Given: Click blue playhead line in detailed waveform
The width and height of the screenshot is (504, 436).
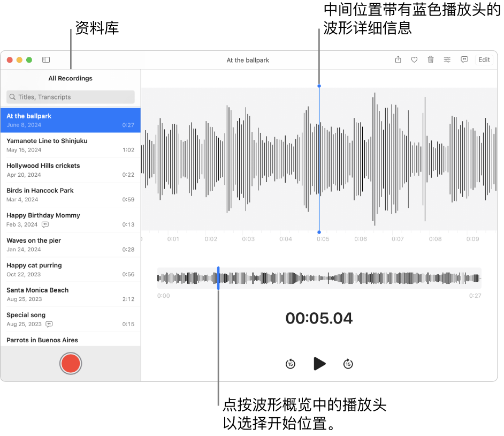Looking at the screenshot, I should (319, 159).
